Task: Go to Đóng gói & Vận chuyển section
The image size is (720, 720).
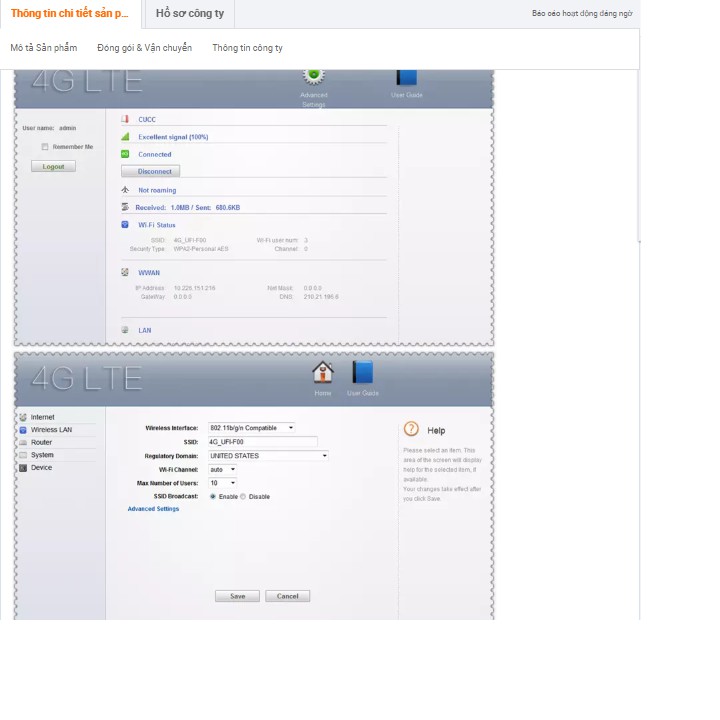Action: [x=144, y=48]
